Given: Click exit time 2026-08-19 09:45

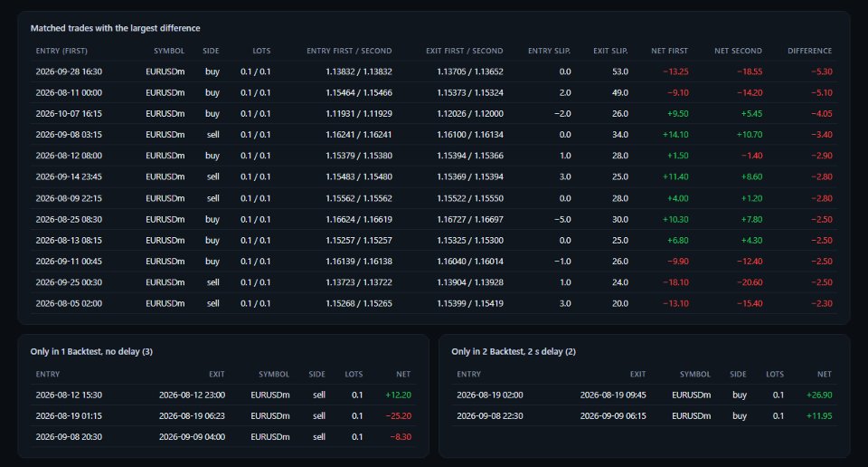Looking at the screenshot, I should [x=613, y=395].
